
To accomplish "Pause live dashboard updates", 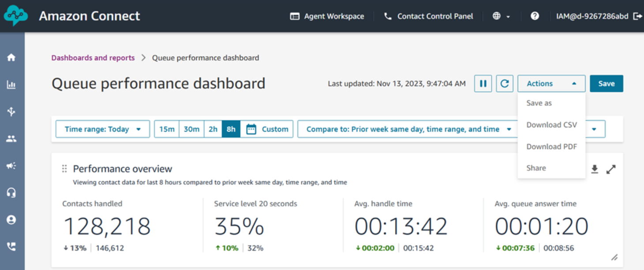I will point(483,83).
